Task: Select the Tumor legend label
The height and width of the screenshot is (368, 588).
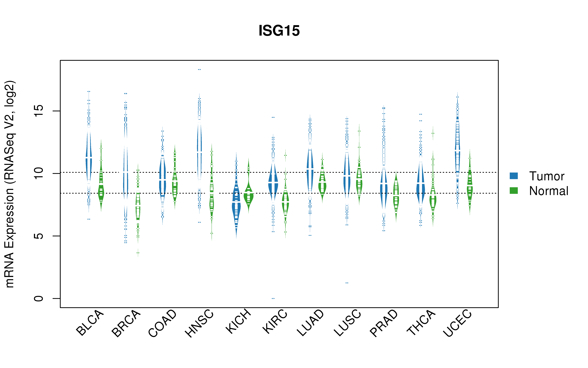Action: pyautogui.click(x=547, y=176)
